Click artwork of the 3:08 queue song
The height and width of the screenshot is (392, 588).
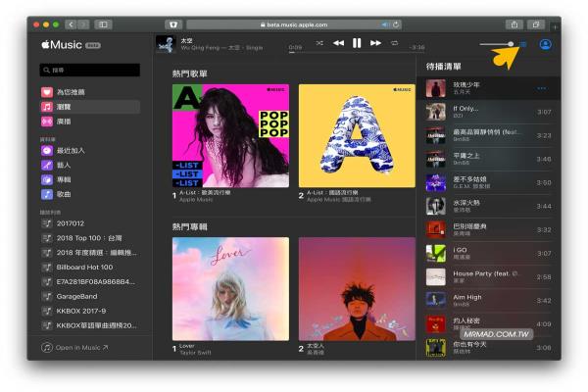(436, 348)
